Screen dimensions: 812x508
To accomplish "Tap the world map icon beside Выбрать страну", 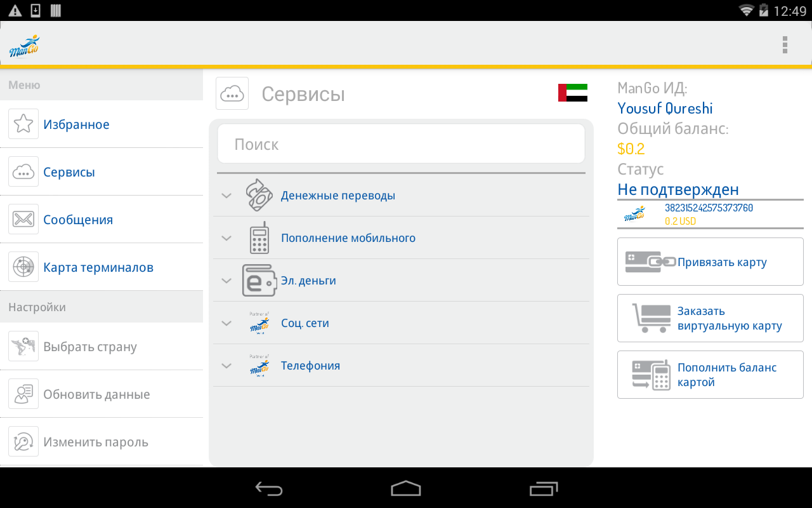I will pos(23,346).
